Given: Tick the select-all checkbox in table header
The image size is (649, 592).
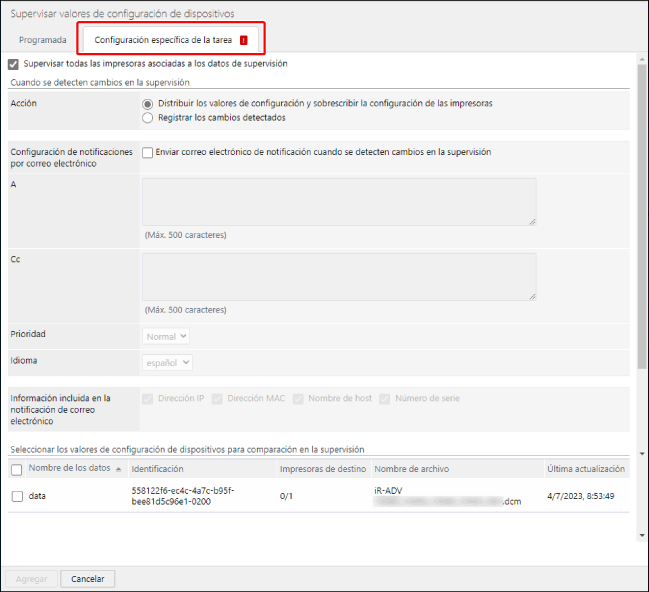Looking at the screenshot, I should [x=17, y=469].
